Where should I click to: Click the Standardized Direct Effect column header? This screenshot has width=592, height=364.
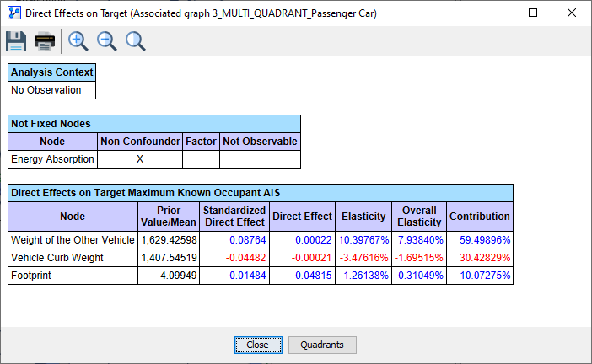(x=234, y=217)
